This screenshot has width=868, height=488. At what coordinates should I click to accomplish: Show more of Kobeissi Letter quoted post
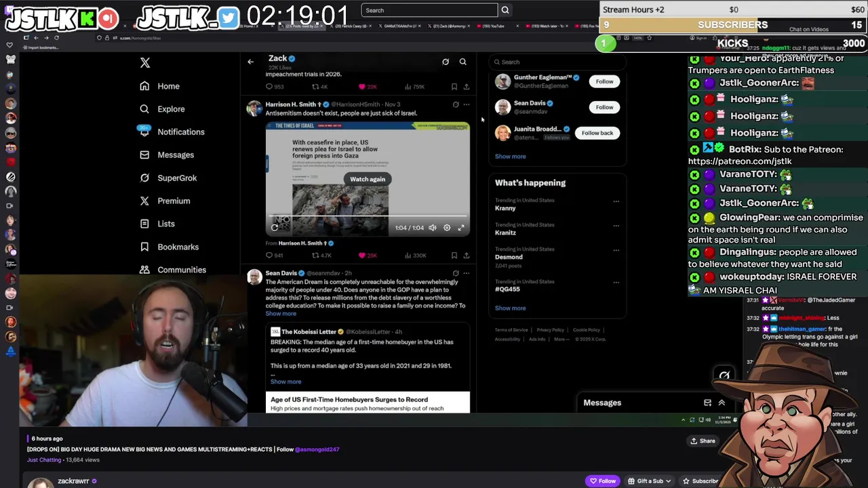pyautogui.click(x=285, y=382)
